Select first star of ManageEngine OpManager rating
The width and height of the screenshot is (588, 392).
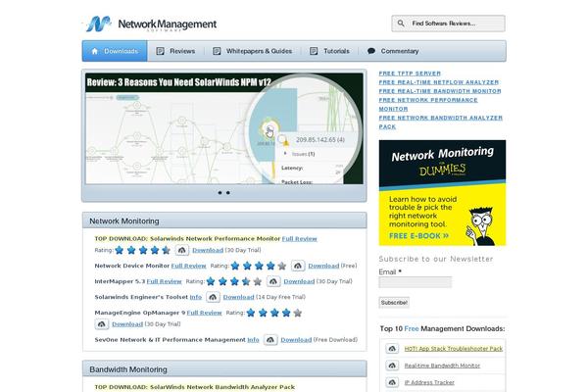click(251, 313)
